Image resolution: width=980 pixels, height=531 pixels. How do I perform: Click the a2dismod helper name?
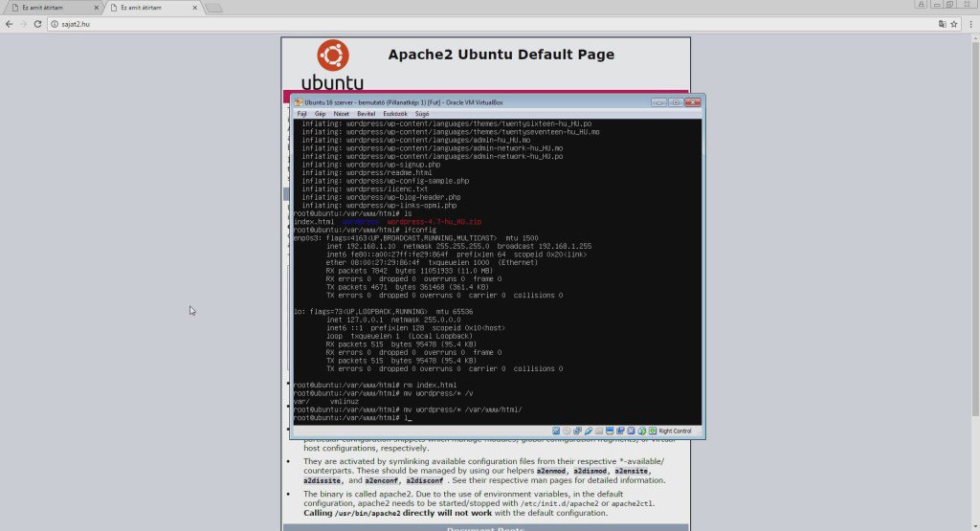point(590,471)
